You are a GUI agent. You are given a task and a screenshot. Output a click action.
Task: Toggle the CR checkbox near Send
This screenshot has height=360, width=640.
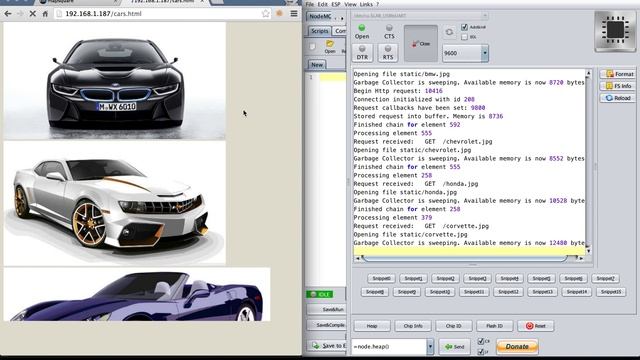tap(481, 341)
